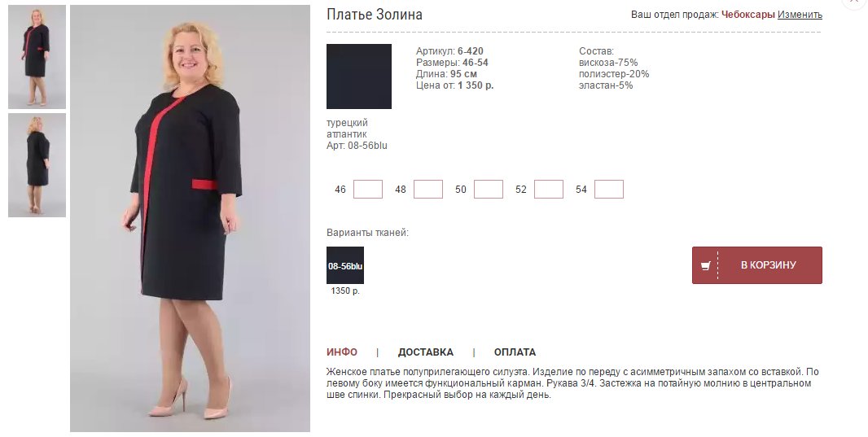Image resolution: width=868 pixels, height=437 pixels.
Task: Change the sales department via the Изменить link
Action: [x=800, y=15]
